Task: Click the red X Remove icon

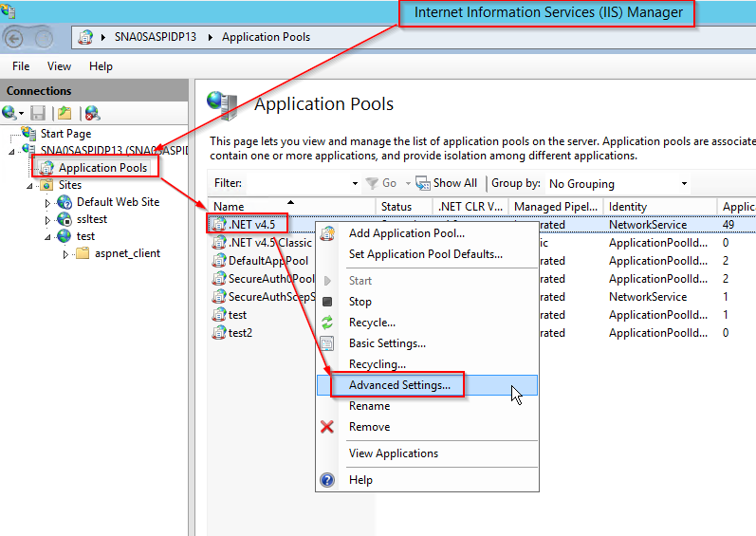Action: point(327,427)
